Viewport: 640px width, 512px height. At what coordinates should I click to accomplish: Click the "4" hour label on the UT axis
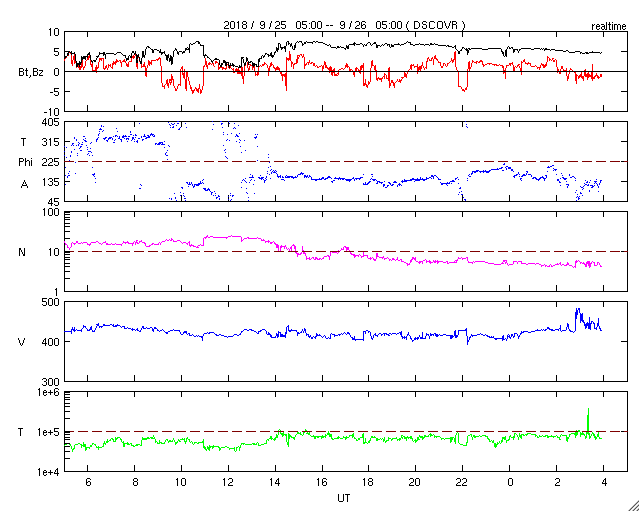tap(604, 482)
